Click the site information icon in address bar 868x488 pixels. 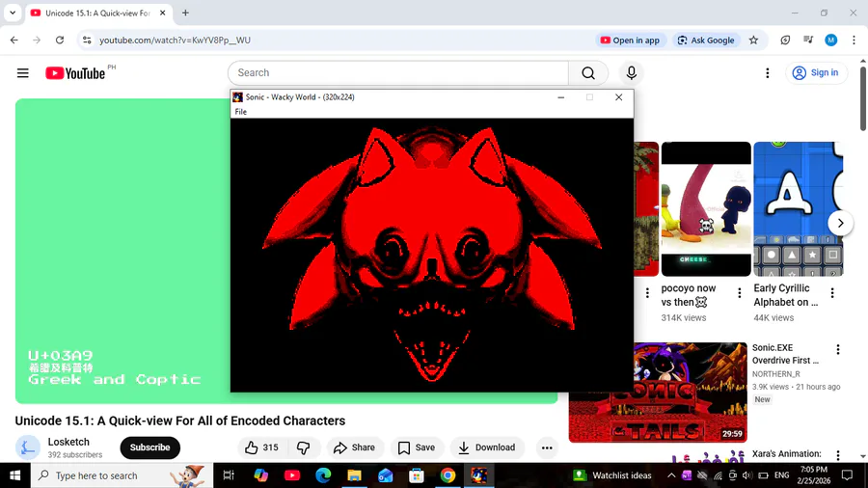pos(87,40)
